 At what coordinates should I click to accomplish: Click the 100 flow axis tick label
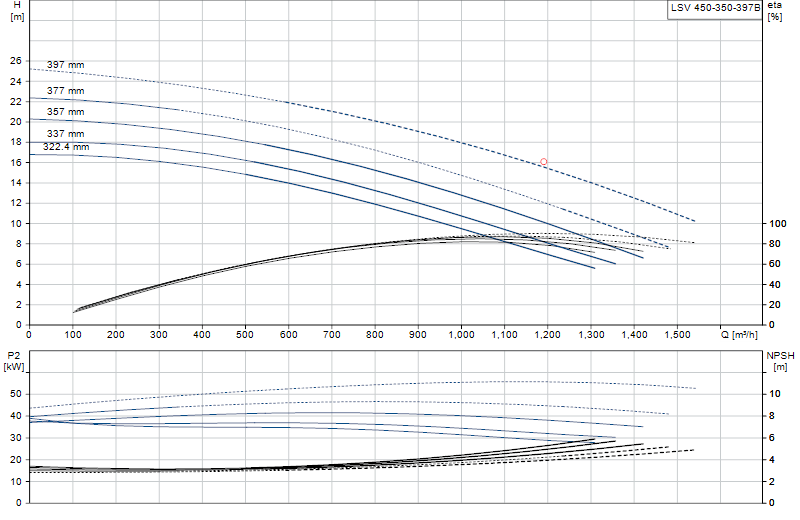click(x=72, y=335)
